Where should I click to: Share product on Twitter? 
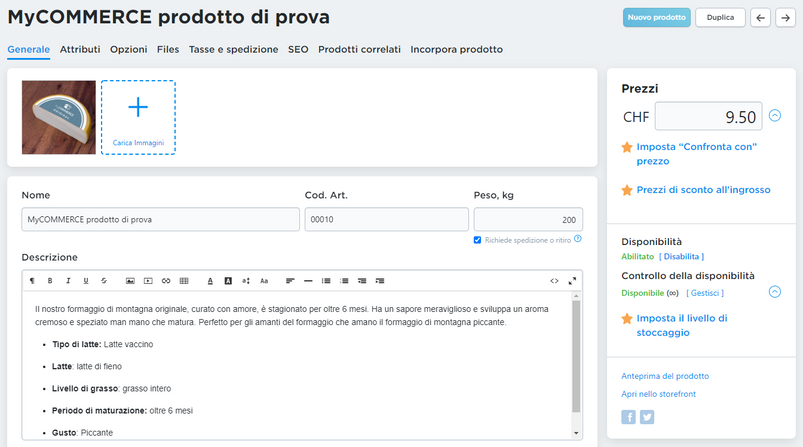point(647,417)
